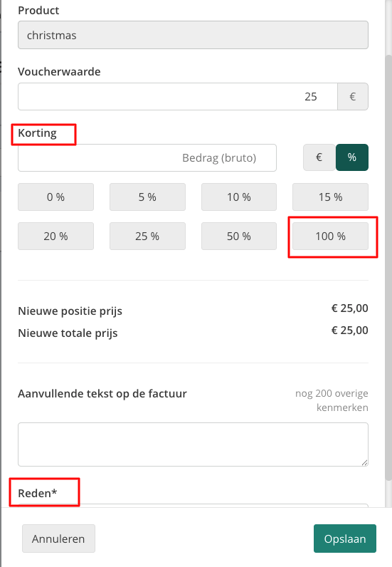Image resolution: width=392 pixels, height=567 pixels.
Task: Set discount to 25 %
Action: coord(147,236)
